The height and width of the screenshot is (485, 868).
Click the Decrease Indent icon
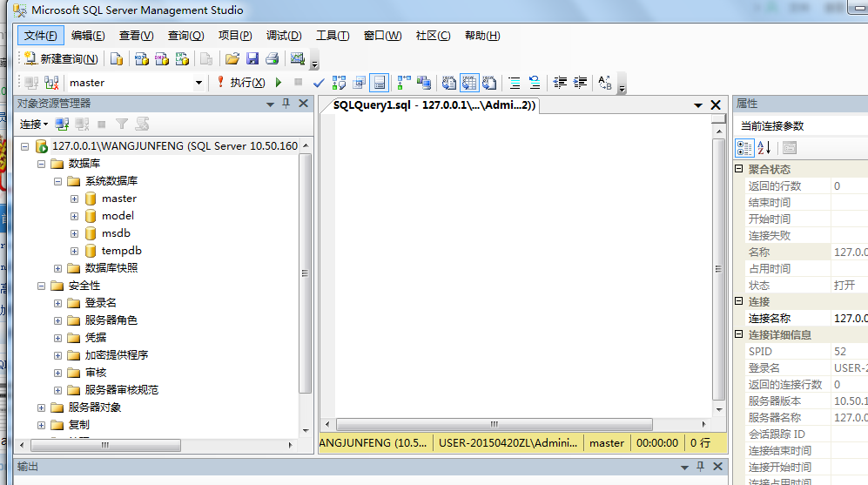coord(560,83)
